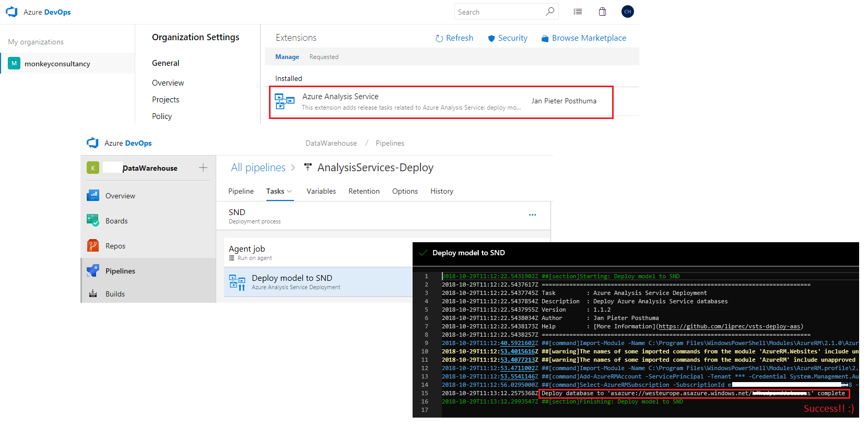Open the History tab

(442, 191)
